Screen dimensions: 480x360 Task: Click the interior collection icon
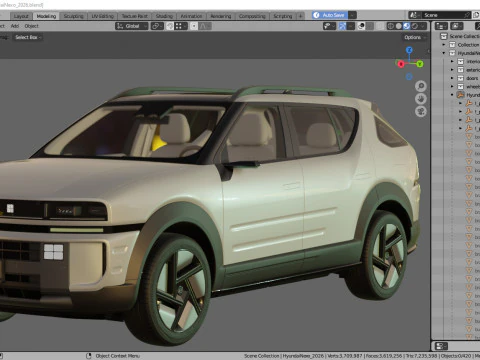click(x=461, y=61)
